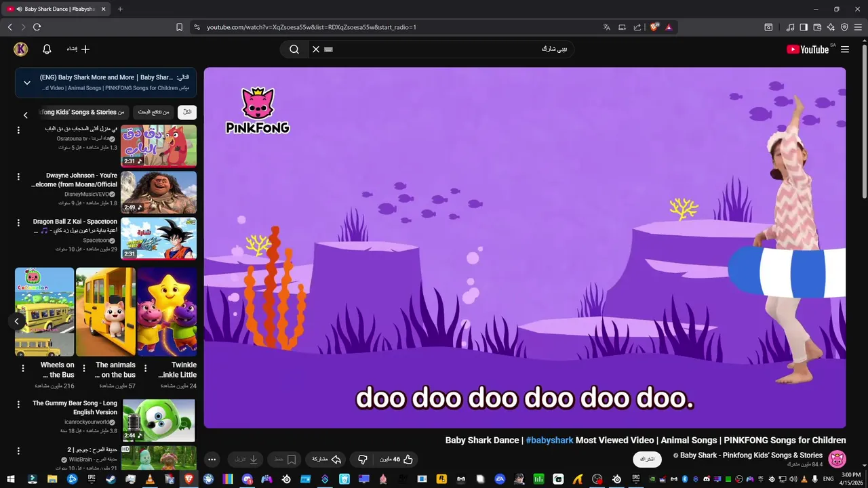The image size is (868, 488).
Task: Expand the up-next playlist panel chevron
Action: pos(27,83)
